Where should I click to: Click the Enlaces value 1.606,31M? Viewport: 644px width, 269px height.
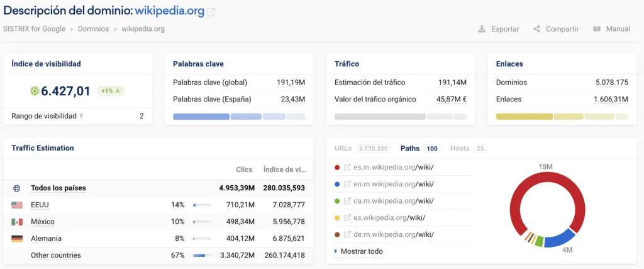pyautogui.click(x=611, y=99)
